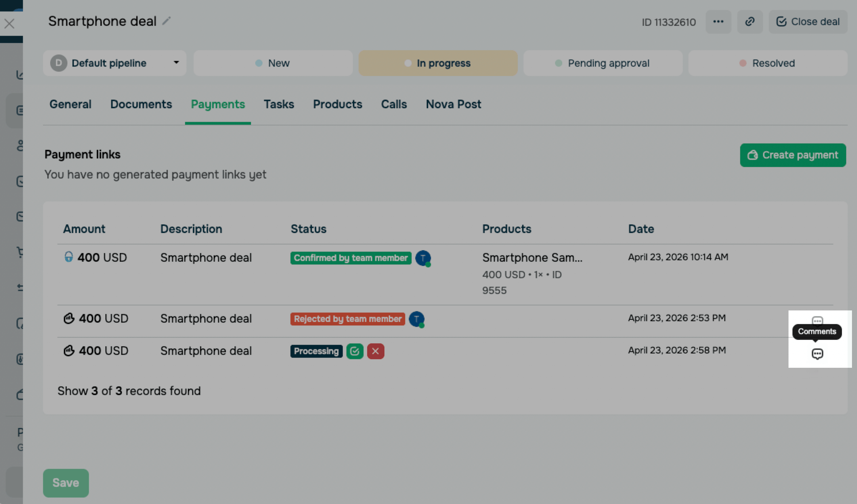Open comments for the rejected payment row
Viewport: 857px width, 504px height.
[817, 319]
